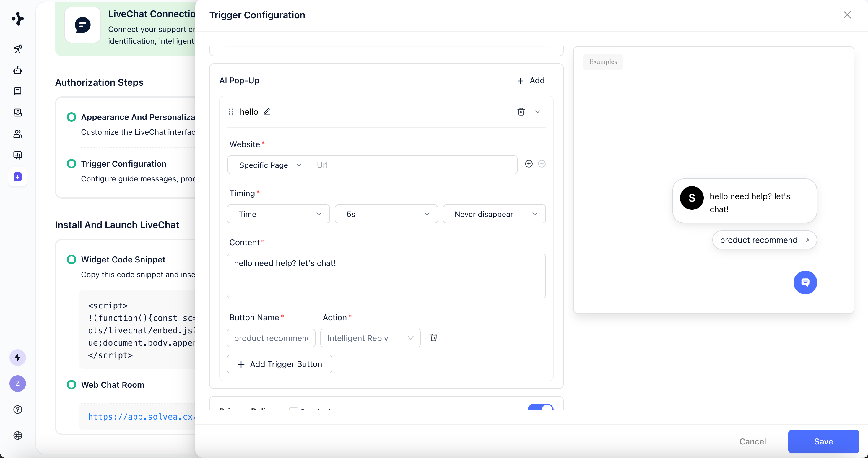
Task: Open the robot icon in left sidebar
Action: click(x=17, y=70)
